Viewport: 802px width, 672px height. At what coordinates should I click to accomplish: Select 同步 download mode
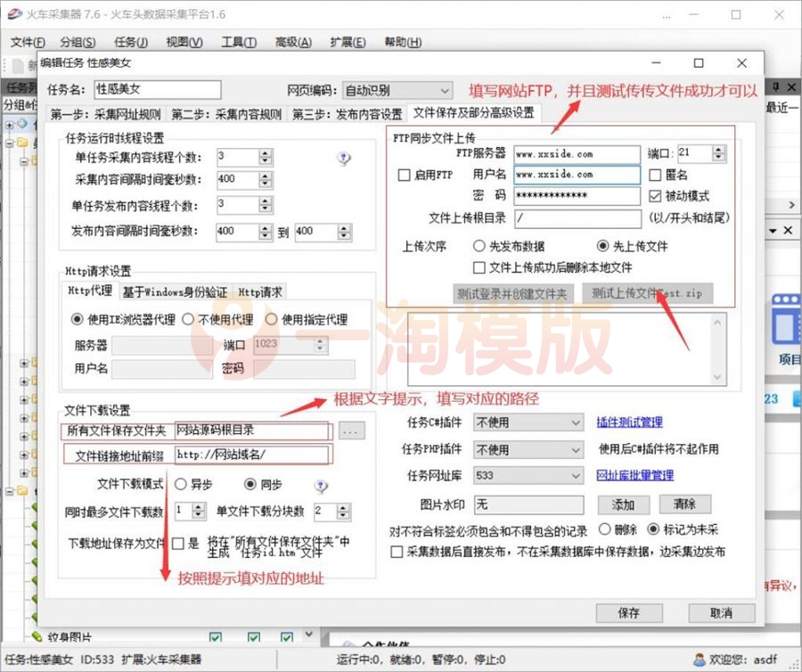point(250,484)
